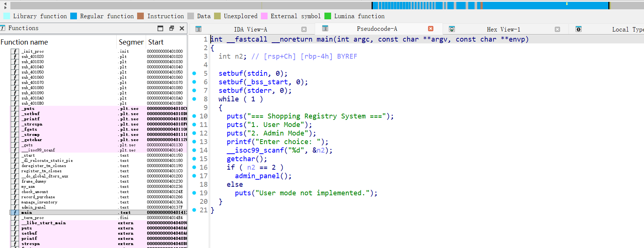Maximize the Functions panel
Viewport: 644px width, 248px height.
pos(161,28)
